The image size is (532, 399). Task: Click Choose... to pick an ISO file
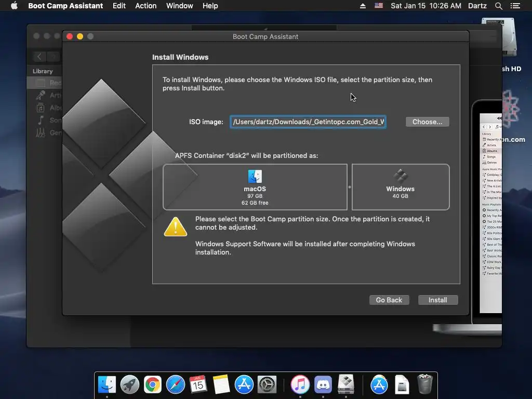point(427,122)
